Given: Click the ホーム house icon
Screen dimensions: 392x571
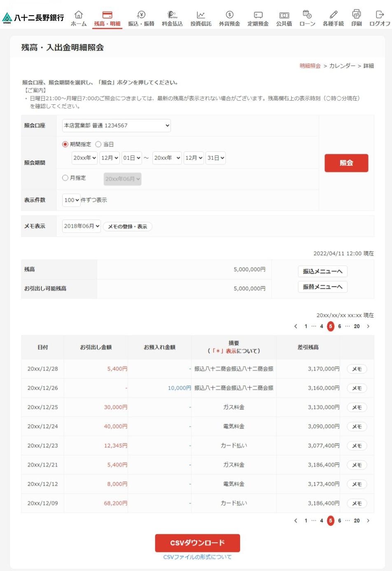Looking at the screenshot, I should click(x=79, y=15).
